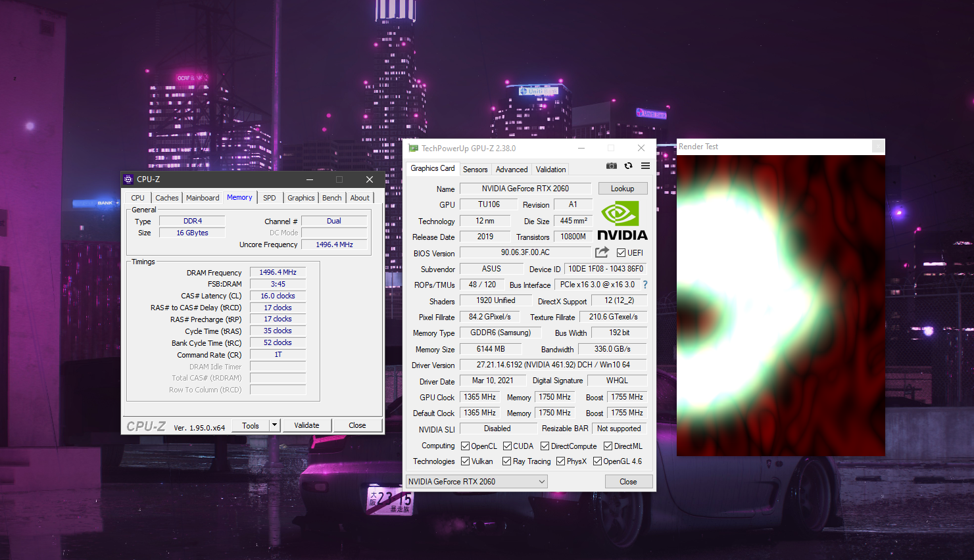Click the Tools button in CPU-Z
The height and width of the screenshot is (560, 974).
(x=251, y=425)
